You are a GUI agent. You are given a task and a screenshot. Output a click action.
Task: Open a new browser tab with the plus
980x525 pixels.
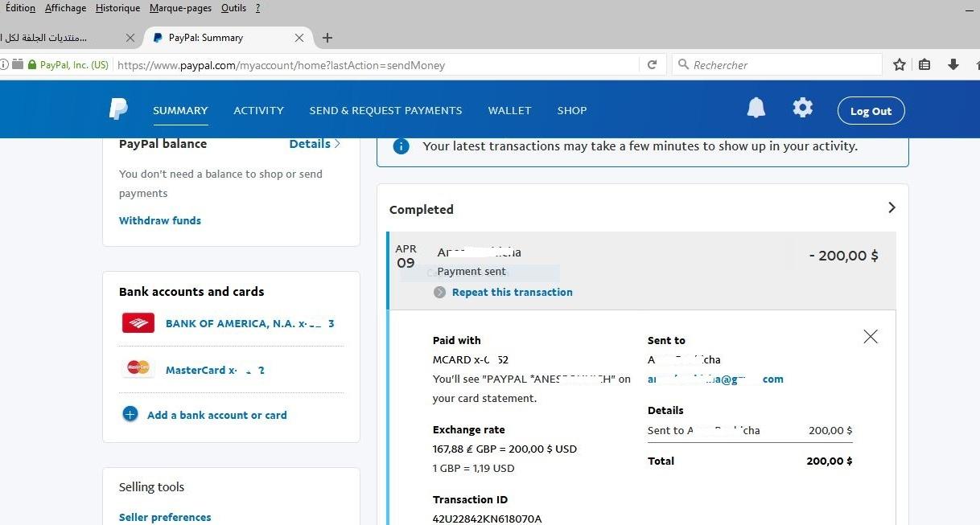pos(327,38)
